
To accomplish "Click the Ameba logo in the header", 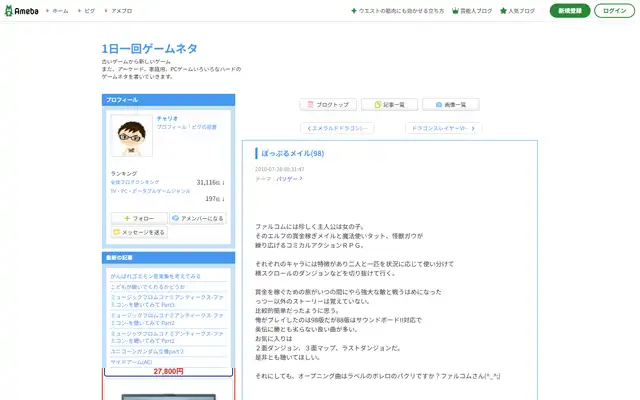I will point(22,11).
